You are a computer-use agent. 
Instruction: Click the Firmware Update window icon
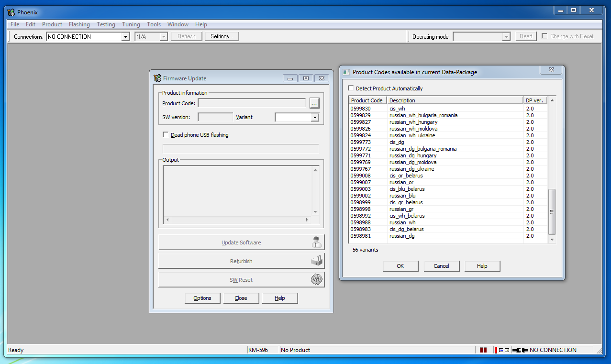[157, 78]
